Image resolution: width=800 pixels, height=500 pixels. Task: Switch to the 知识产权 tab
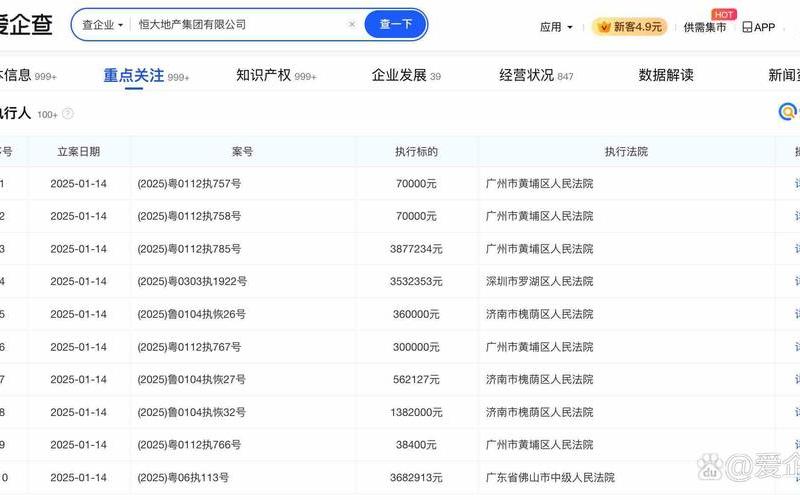pyautogui.click(x=276, y=76)
